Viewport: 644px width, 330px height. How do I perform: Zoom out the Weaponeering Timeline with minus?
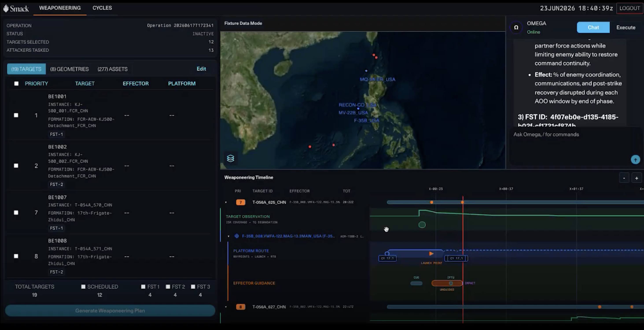(x=624, y=178)
